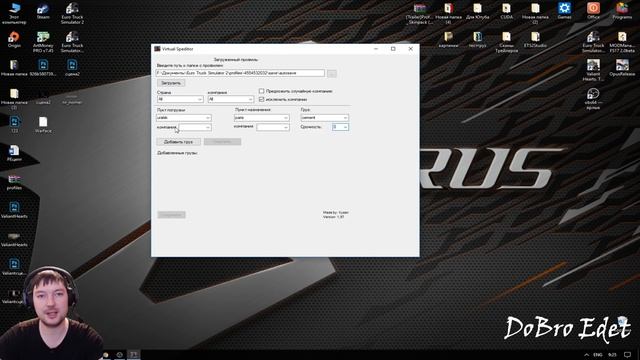
Task: Select the Photoshop file named 123
Action: tap(14, 124)
